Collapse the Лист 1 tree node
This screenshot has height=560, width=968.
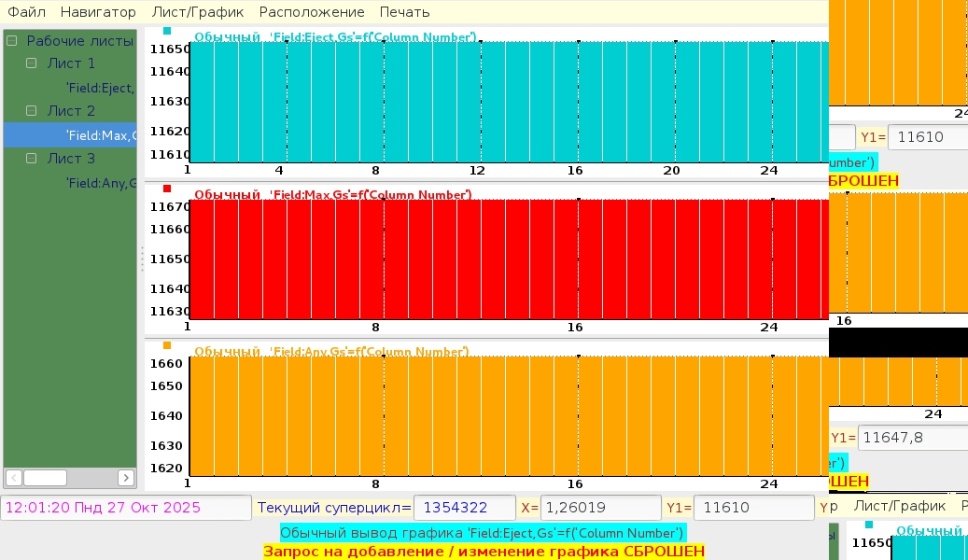click(x=31, y=63)
